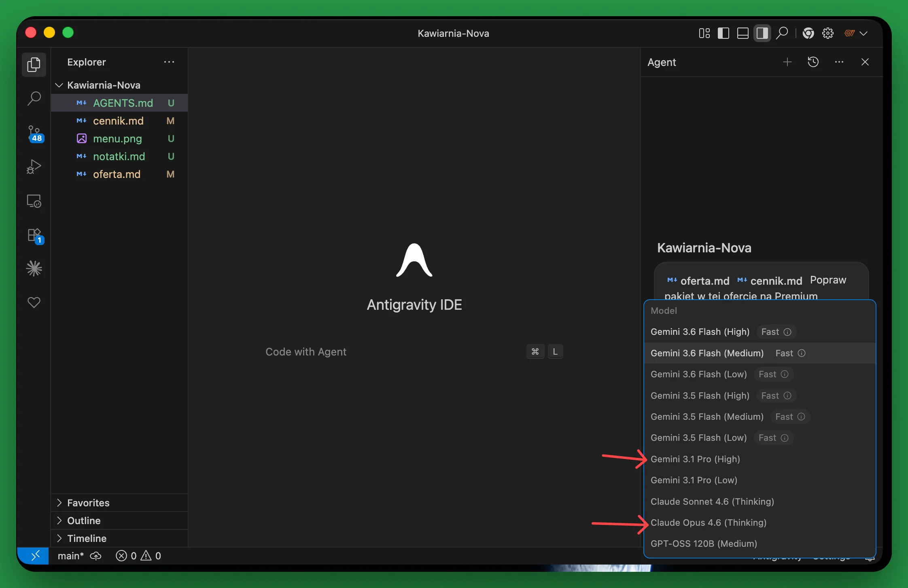Open the Customize Layout control

(704, 33)
